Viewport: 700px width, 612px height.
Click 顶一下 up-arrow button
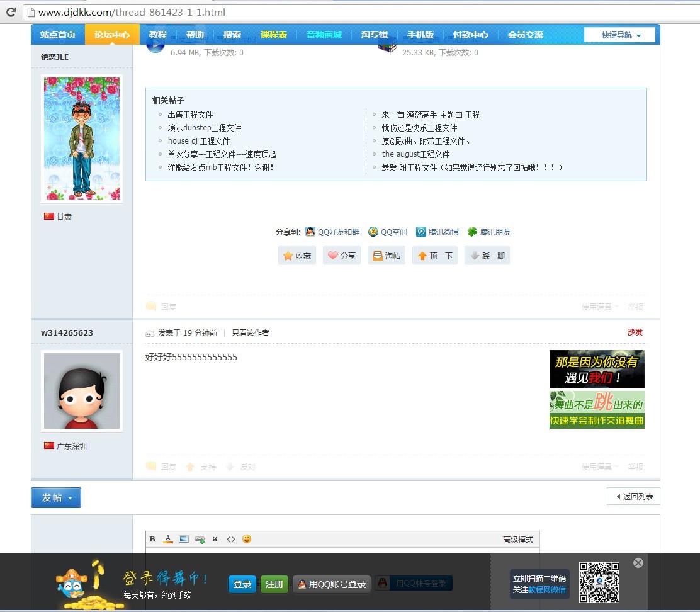435,256
